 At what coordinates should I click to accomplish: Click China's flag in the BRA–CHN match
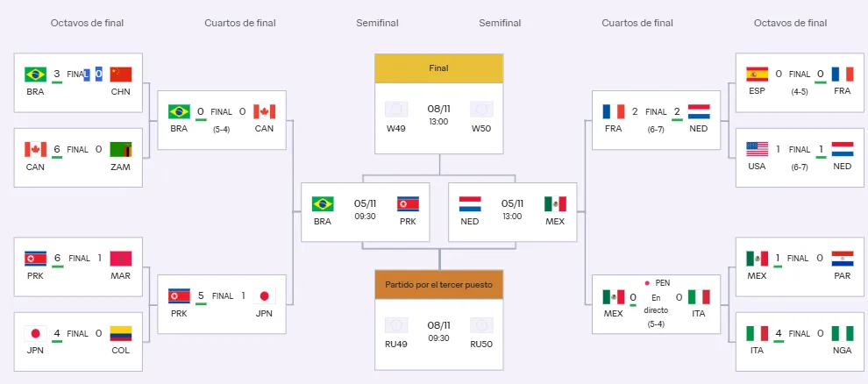coord(121,75)
